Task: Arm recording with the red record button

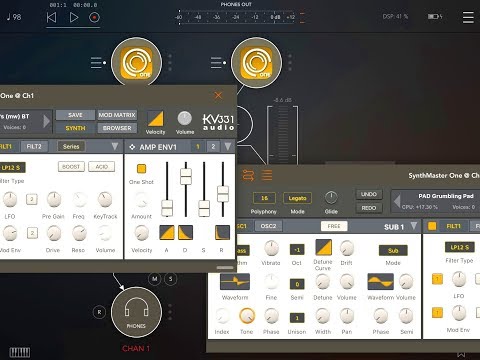Action: [94, 17]
